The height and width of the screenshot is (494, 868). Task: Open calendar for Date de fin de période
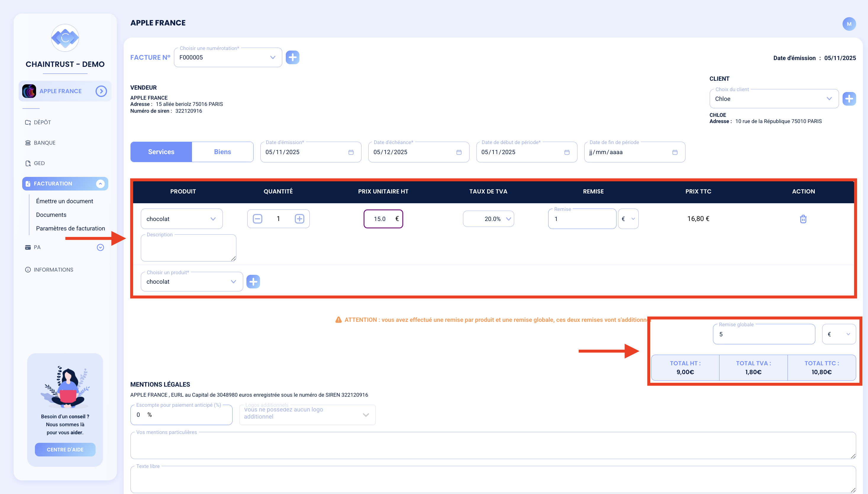tap(675, 152)
